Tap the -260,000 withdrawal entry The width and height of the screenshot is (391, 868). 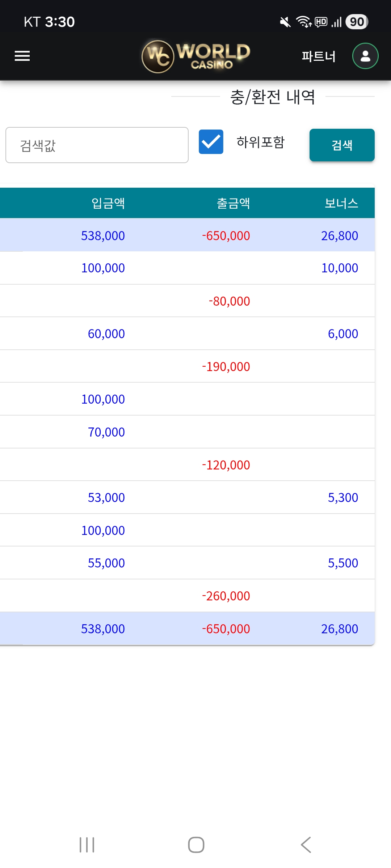click(226, 596)
